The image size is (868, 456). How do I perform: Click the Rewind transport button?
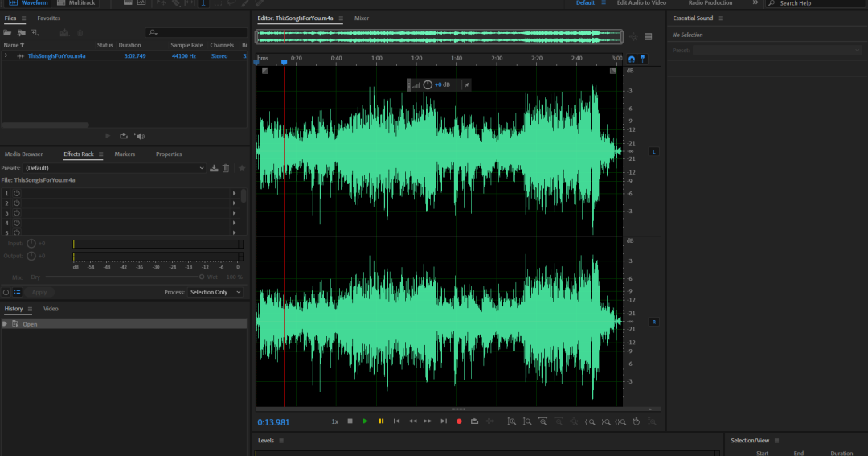point(412,421)
